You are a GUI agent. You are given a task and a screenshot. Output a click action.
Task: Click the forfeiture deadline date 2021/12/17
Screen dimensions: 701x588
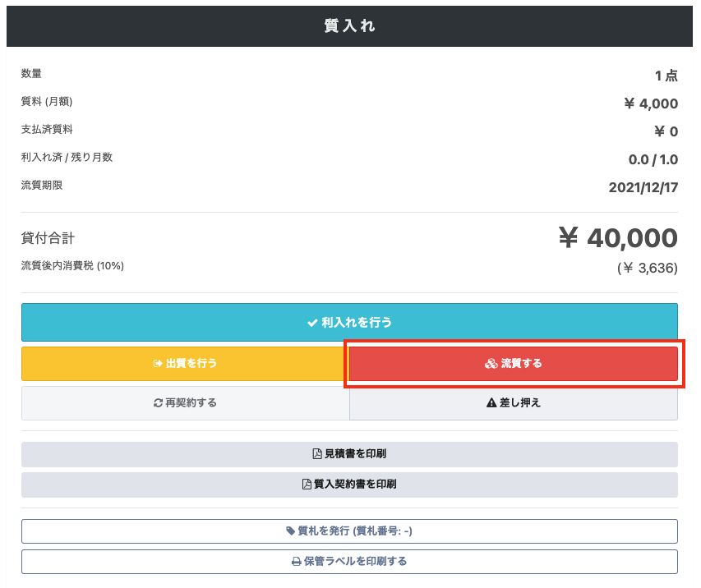(643, 187)
